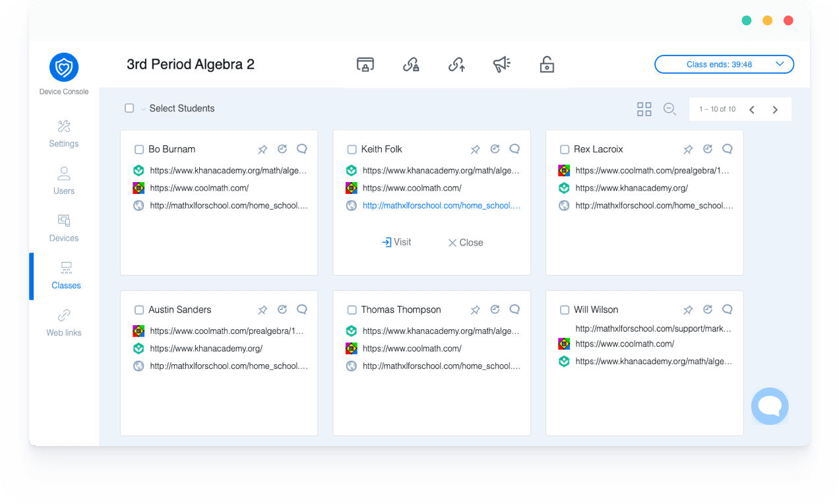
Task: Click Rex Lacroix's khanacademy.org URL
Action: tap(632, 188)
